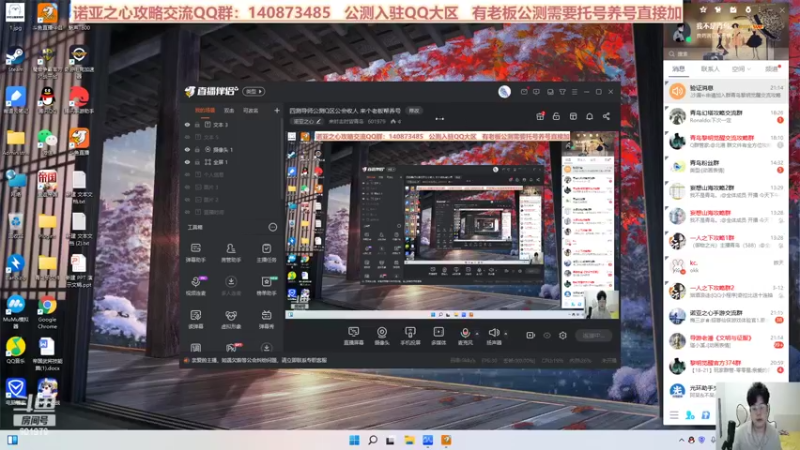Open the 主播任务 tool icon

click(x=266, y=252)
